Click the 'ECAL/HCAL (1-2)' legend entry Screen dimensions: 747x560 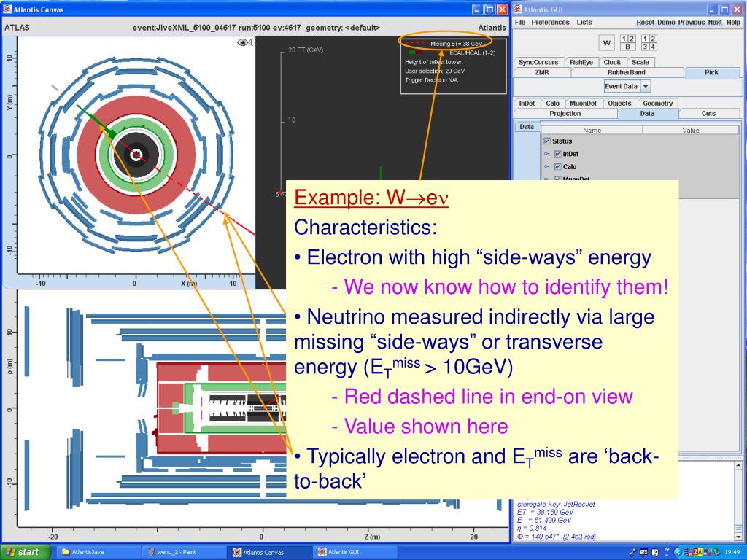[x=472, y=52]
